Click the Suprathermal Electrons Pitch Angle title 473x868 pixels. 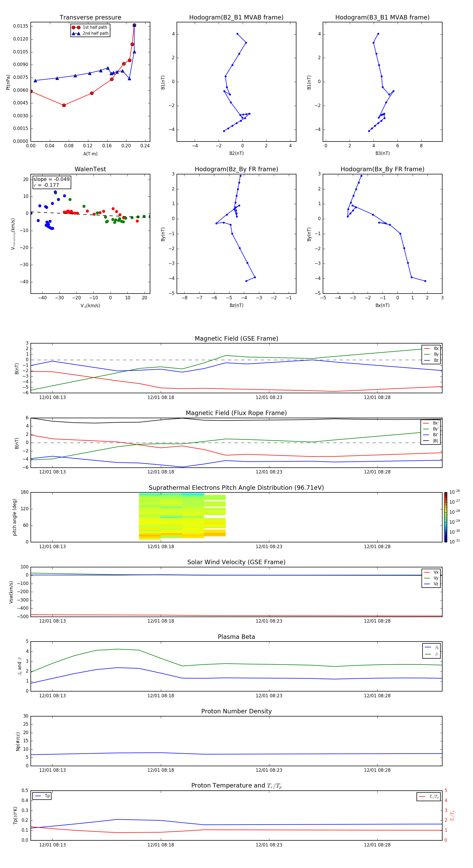236,488
